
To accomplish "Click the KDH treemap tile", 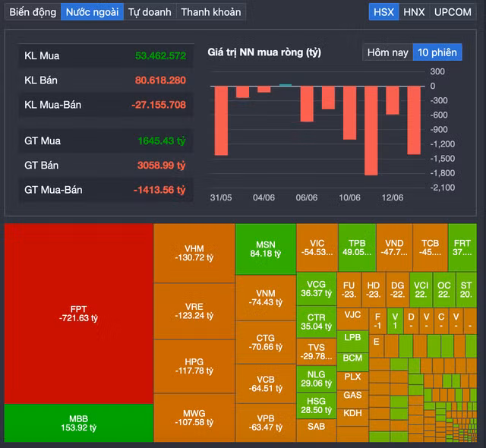I will 352,417.
